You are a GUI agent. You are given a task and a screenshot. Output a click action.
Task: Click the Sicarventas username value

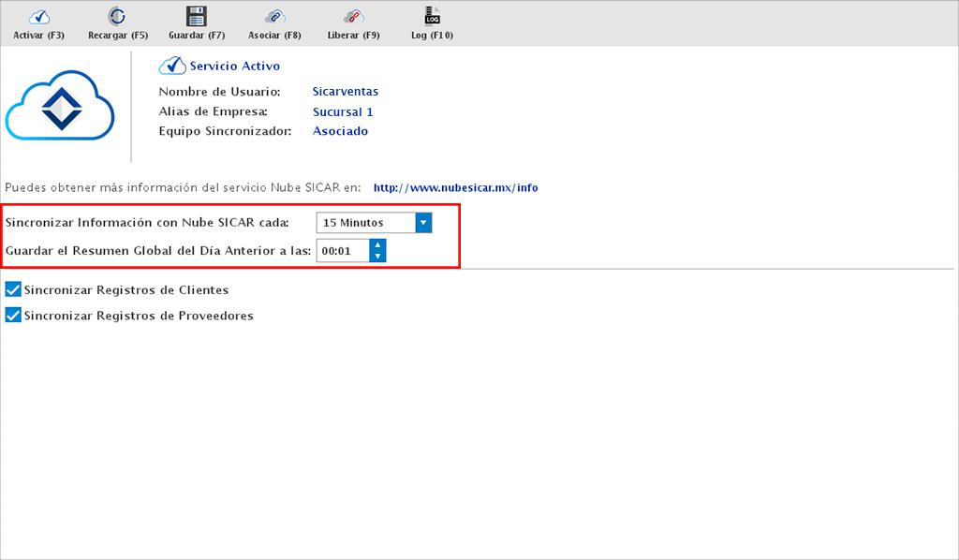point(345,92)
